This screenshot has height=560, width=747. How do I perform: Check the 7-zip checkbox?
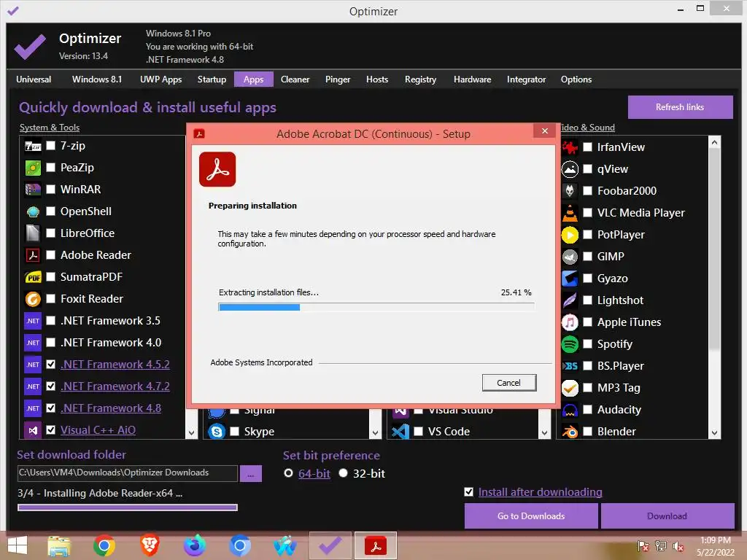[50, 145]
